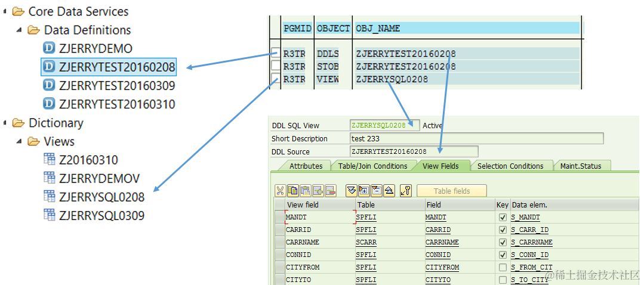Viewport: 644px width, 285px height.
Task: Open data element S_CONN_ID link
Action: tap(530, 255)
